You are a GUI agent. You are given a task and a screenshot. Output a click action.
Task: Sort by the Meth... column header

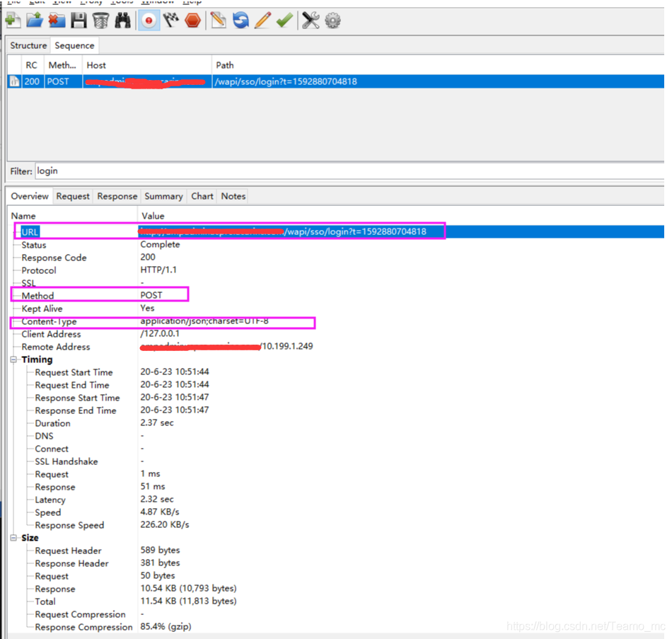pyautogui.click(x=62, y=65)
